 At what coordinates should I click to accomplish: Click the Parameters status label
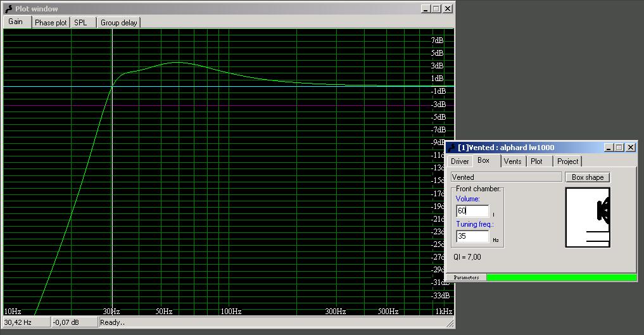pos(466,277)
